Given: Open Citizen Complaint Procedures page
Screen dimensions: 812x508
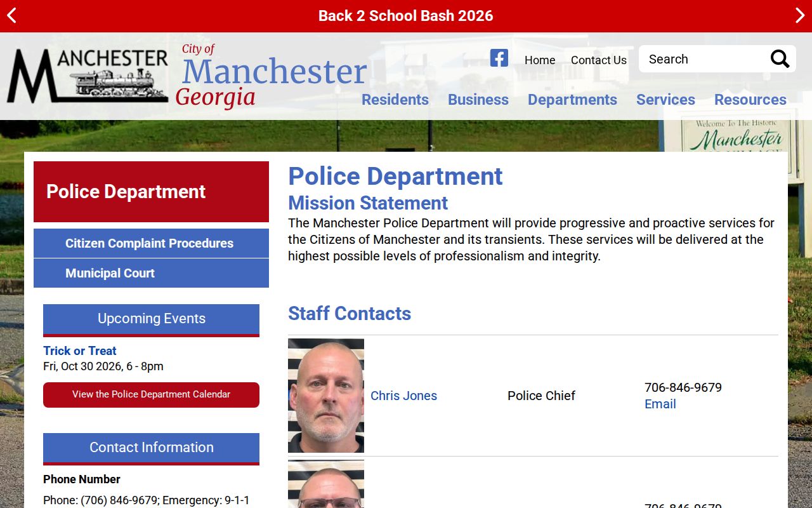Looking at the screenshot, I should tap(151, 243).
